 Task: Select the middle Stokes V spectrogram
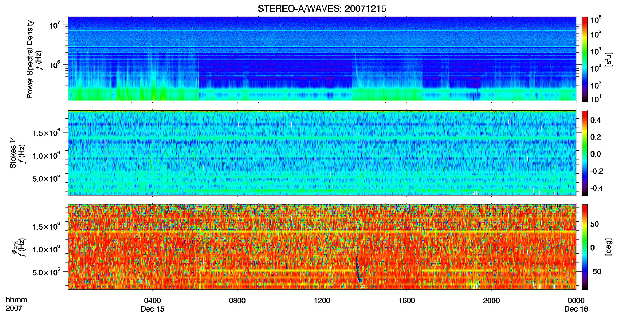(x=322, y=153)
